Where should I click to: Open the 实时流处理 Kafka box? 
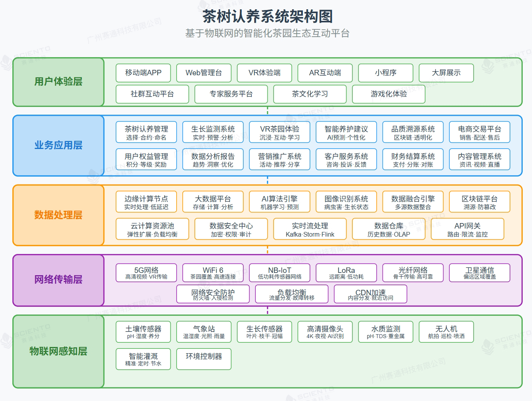310,229
